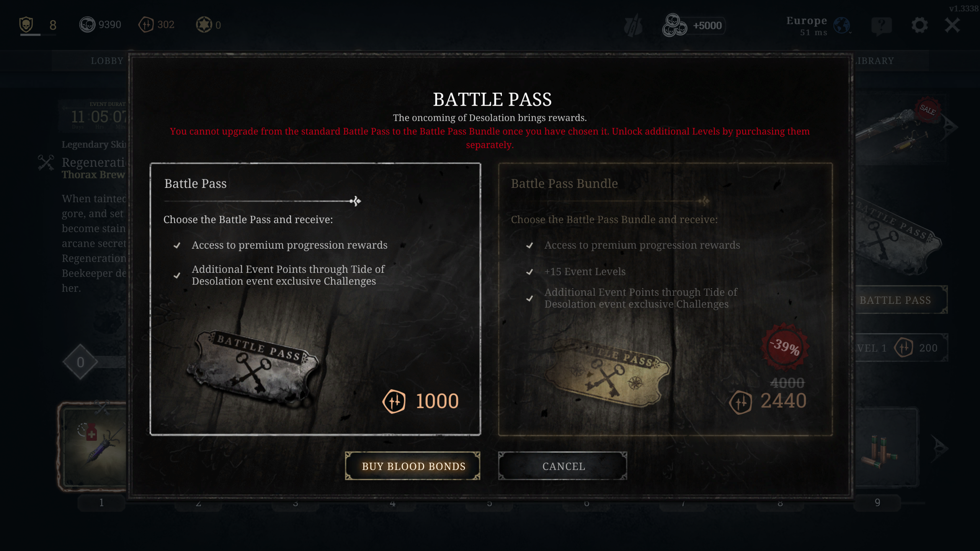Open the help question mark icon
This screenshot has height=551, width=980.
pos(881,26)
